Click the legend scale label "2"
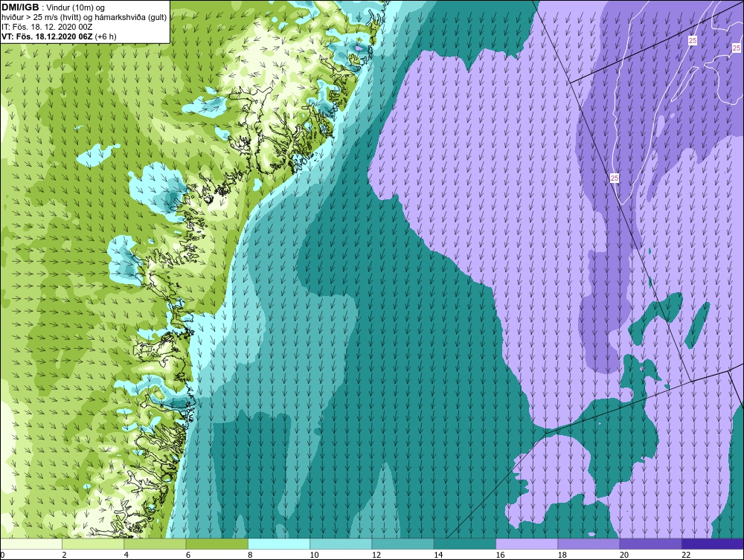Image resolution: width=744 pixels, height=560 pixels. [64, 555]
